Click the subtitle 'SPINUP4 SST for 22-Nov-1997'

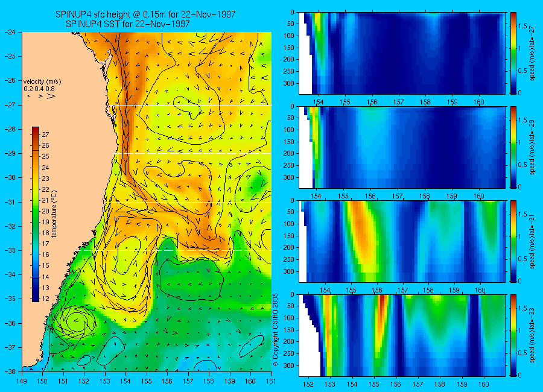128,24
